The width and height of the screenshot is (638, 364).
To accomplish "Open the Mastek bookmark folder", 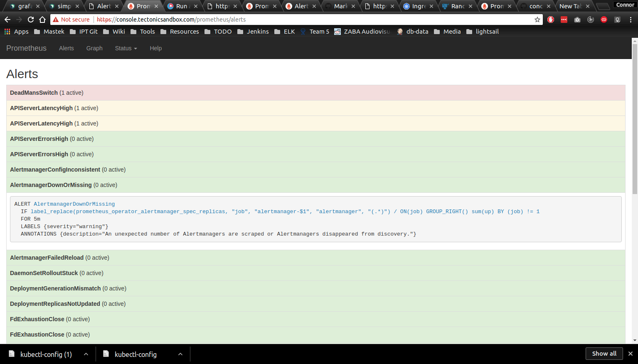I will (x=49, y=32).
